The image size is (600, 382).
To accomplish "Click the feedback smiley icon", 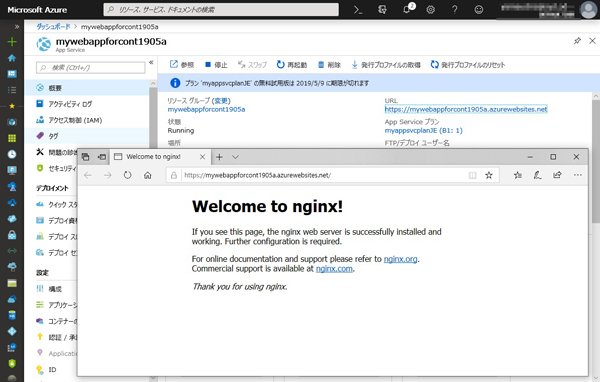I will coord(479,10).
